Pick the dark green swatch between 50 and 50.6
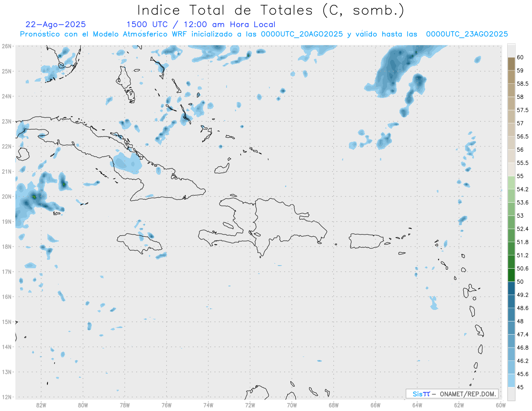 [511, 275]
